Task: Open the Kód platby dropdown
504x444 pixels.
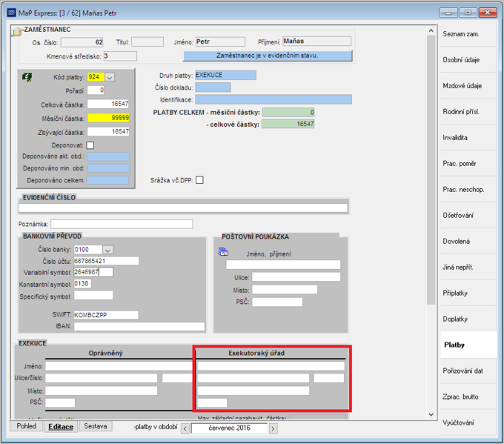Action: 109,77
